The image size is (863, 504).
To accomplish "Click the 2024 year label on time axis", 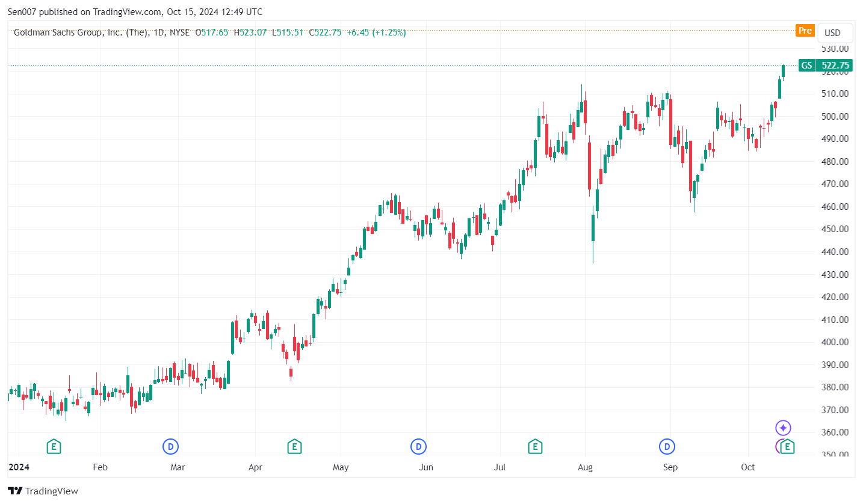I will 18,467.
